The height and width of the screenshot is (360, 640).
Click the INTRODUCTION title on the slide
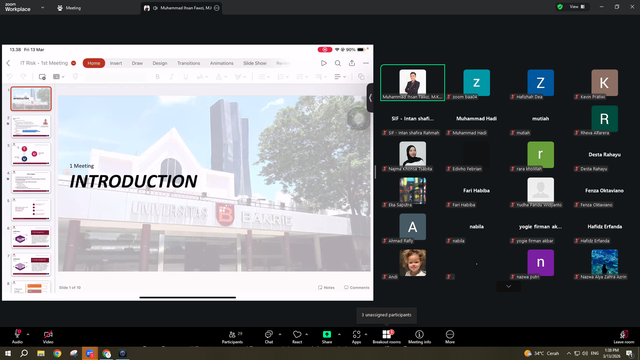(x=133, y=182)
